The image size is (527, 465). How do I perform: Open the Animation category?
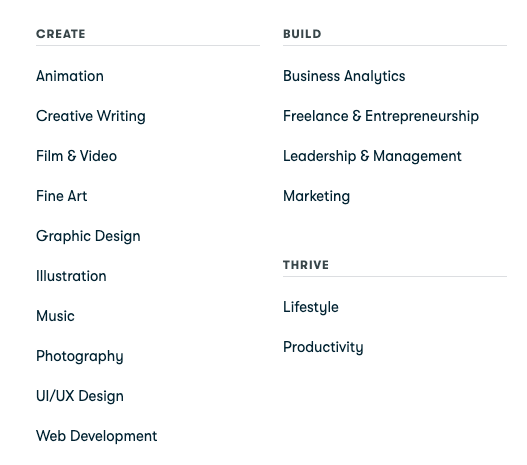[x=70, y=76]
